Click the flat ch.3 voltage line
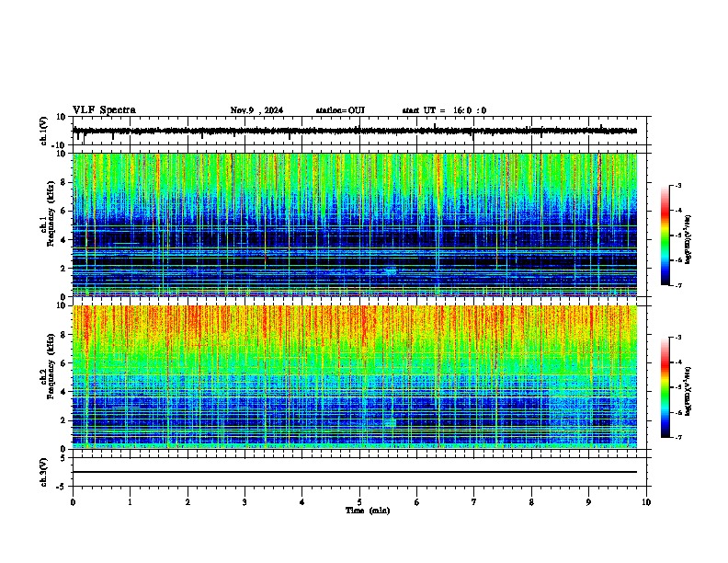728x563 pixels. [355, 472]
